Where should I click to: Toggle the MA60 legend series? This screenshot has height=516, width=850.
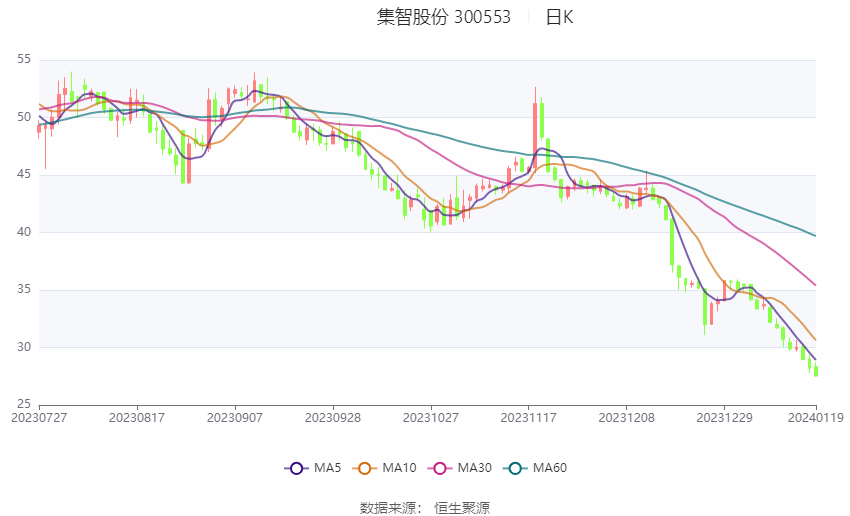(535, 468)
